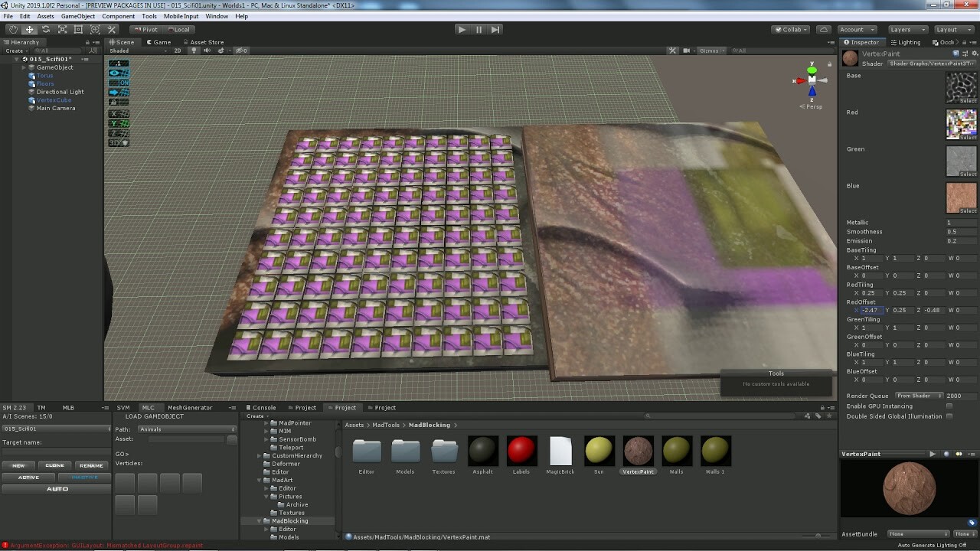Toggle scene view audio icon

point(207,51)
